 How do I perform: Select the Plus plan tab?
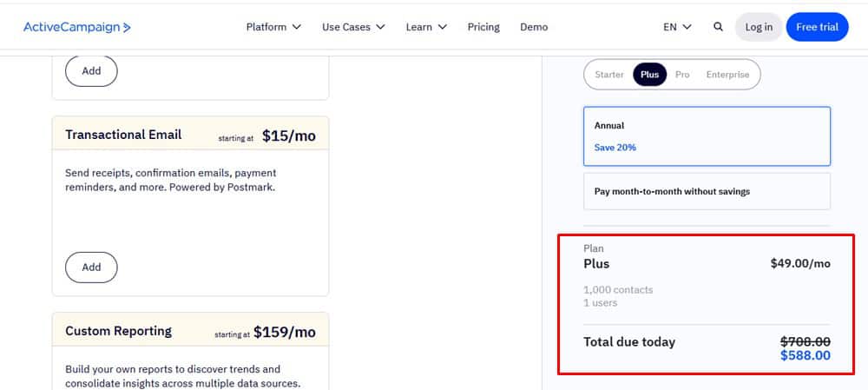650,74
